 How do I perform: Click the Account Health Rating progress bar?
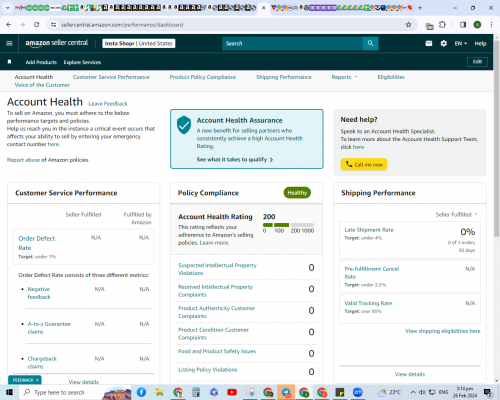(x=288, y=225)
